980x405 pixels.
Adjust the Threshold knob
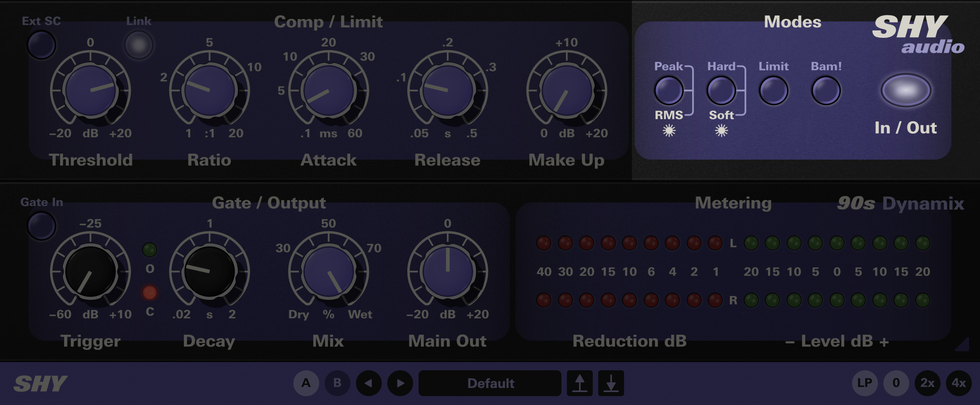91,90
